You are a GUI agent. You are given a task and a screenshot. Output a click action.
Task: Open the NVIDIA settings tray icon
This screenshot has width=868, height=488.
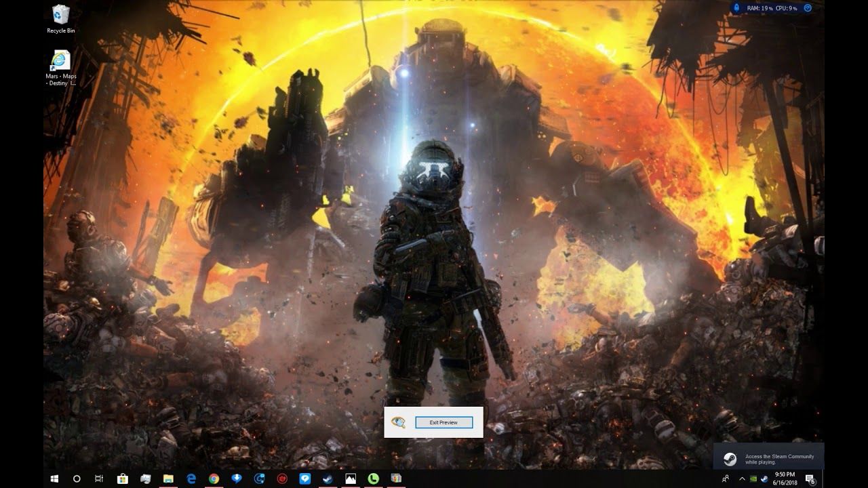point(753,479)
